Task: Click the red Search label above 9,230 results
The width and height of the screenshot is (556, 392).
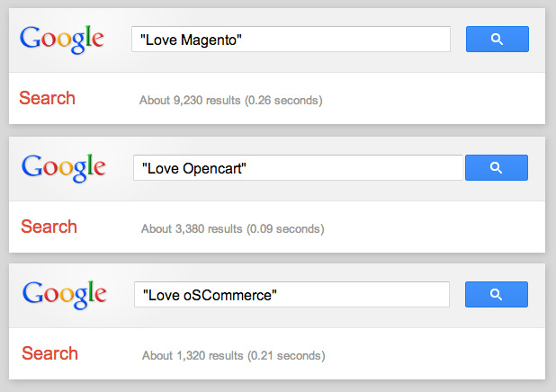Action: tap(48, 99)
